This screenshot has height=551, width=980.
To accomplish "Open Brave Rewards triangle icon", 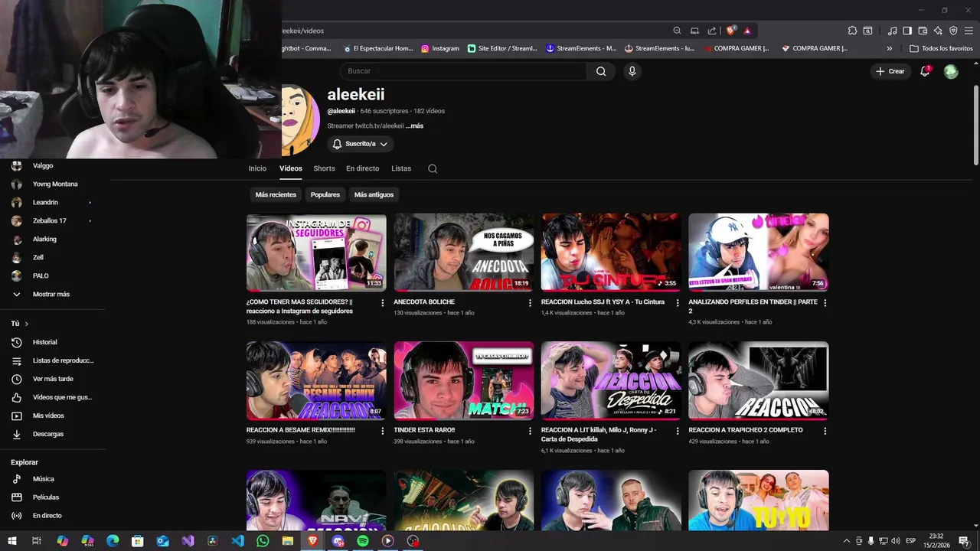I will pyautogui.click(x=747, y=31).
